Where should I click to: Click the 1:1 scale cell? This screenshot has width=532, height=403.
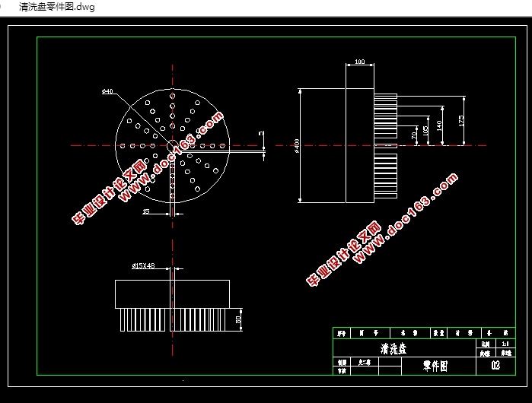point(504,344)
